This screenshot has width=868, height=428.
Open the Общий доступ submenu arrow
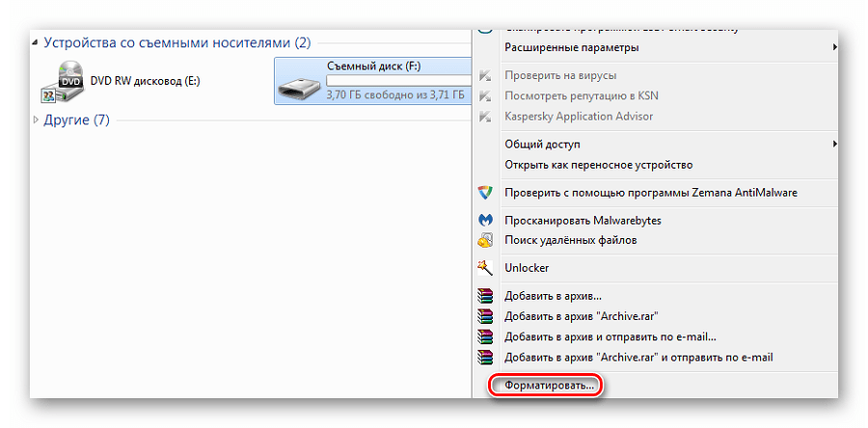click(834, 145)
